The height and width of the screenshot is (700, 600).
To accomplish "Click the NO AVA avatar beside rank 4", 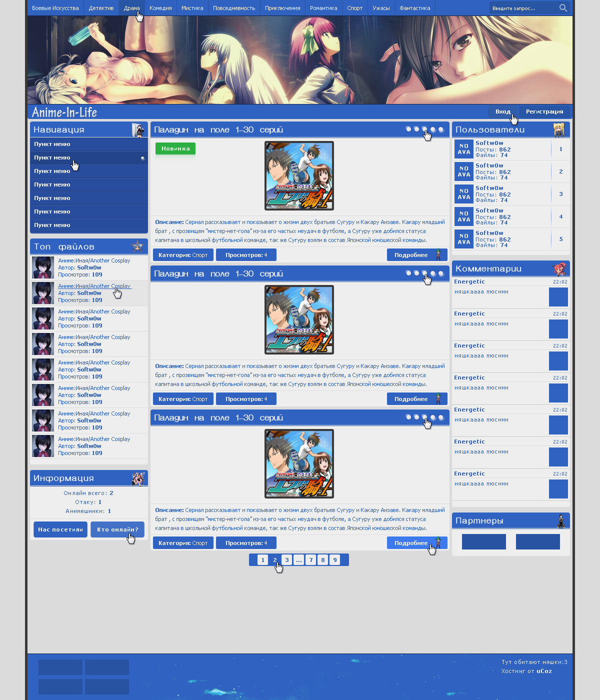I will (x=464, y=216).
